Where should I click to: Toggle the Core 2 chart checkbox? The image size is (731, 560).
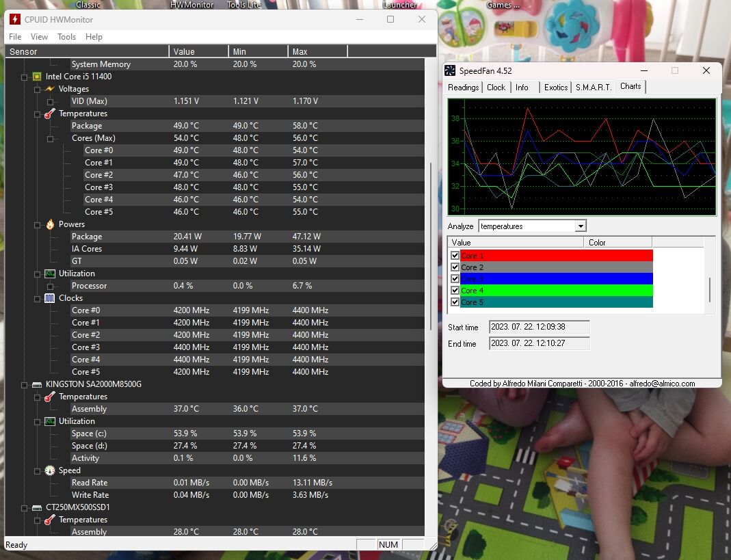tap(455, 267)
